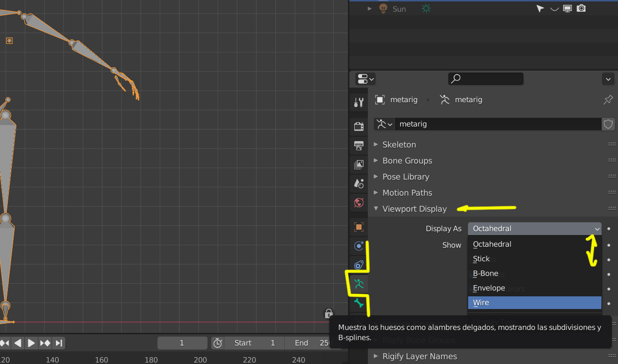Image resolution: width=618 pixels, height=364 pixels.
Task: Click the Display As Octahedral dropdown
Action: coord(535,229)
